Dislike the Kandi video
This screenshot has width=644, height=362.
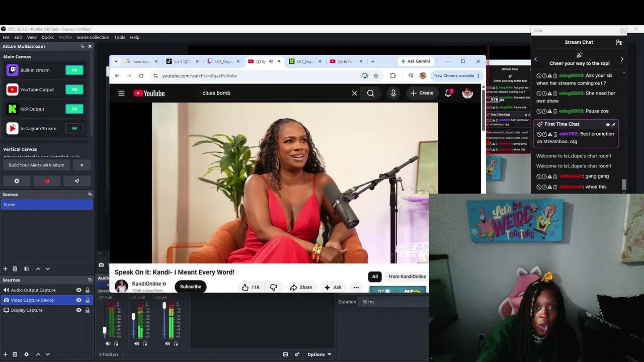click(274, 287)
